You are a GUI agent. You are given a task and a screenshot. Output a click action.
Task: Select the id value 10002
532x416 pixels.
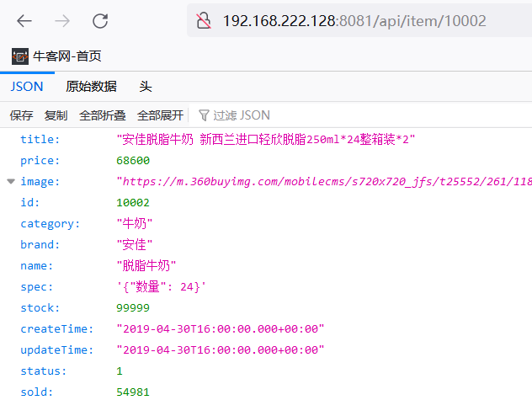[133, 203]
